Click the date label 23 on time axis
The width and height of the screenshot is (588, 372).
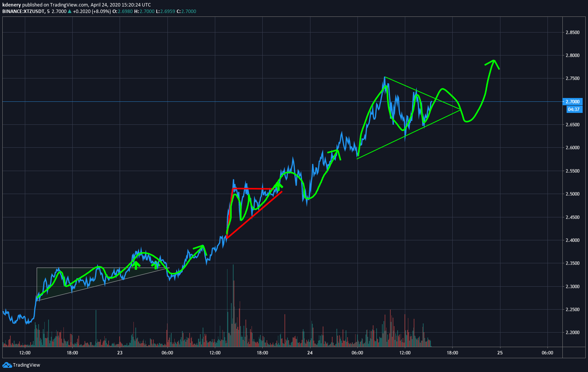pos(120,353)
